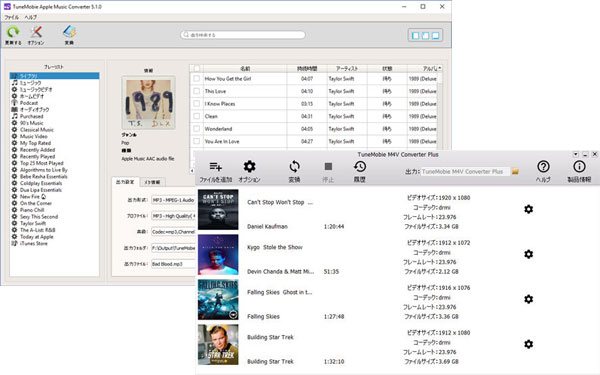This screenshot has width=600, height=375.
Task: Click the track name Wonderland
Action: [218, 129]
